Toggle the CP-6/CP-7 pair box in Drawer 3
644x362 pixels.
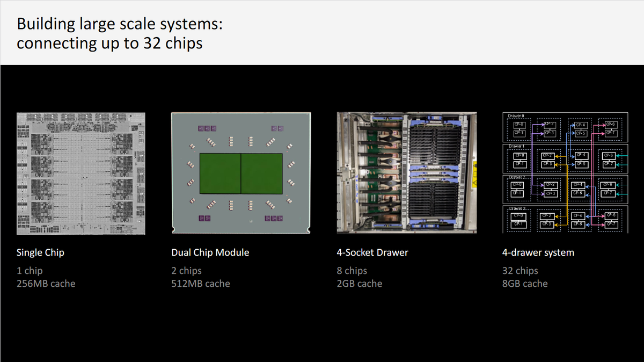[611, 219]
